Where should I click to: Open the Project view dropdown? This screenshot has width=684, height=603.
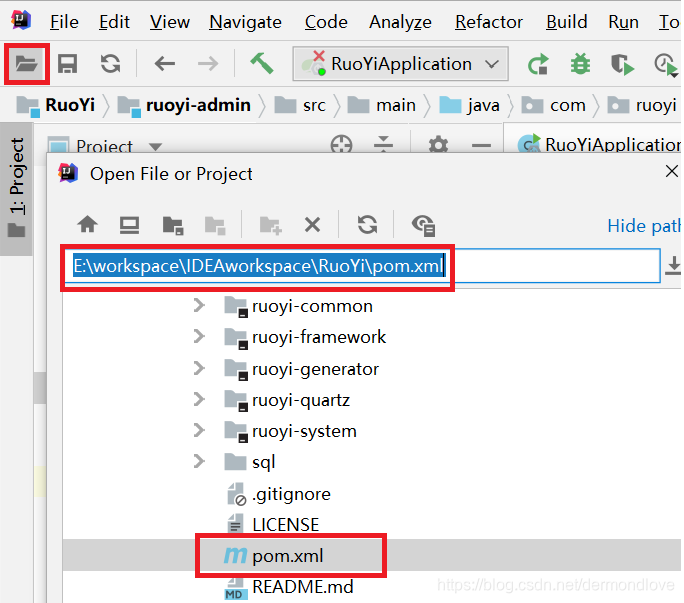coord(156,146)
